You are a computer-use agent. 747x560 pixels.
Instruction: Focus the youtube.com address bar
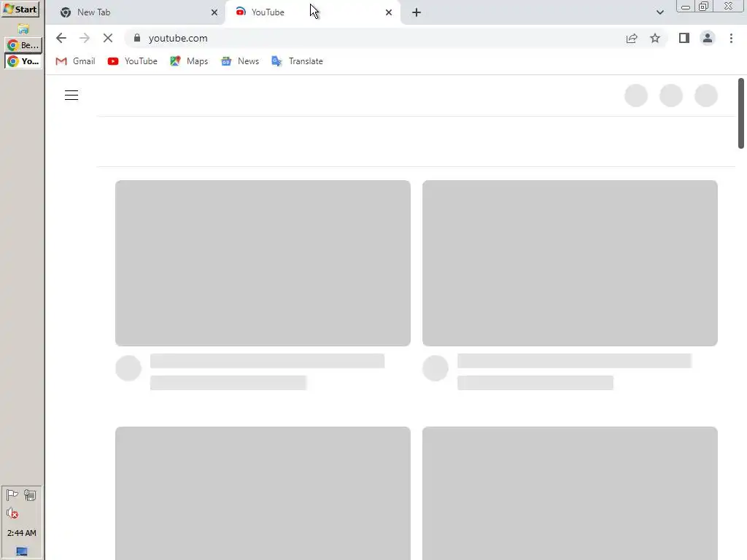(x=371, y=38)
